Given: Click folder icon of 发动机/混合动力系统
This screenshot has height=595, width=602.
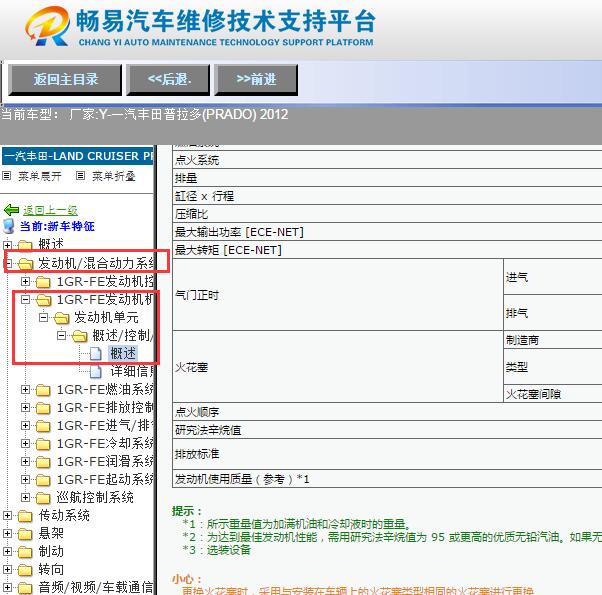Looking at the screenshot, I should click(x=25, y=263).
